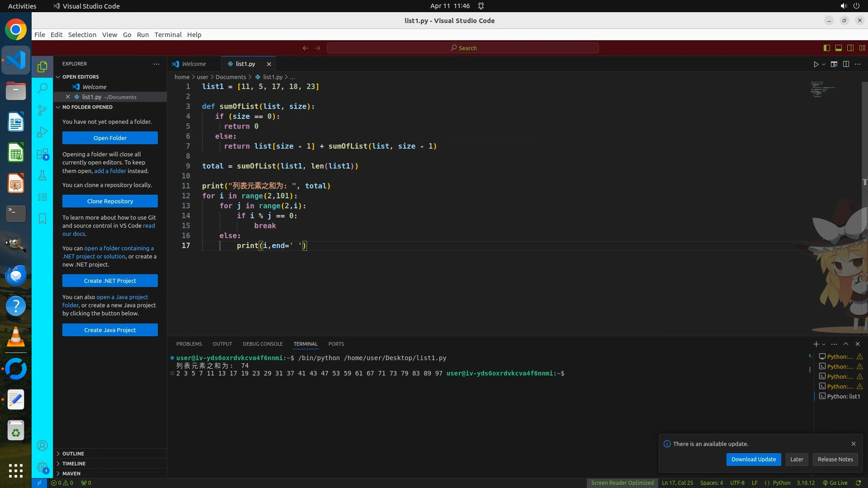Run Python file with play button
The image size is (868, 488).
tap(816, 64)
